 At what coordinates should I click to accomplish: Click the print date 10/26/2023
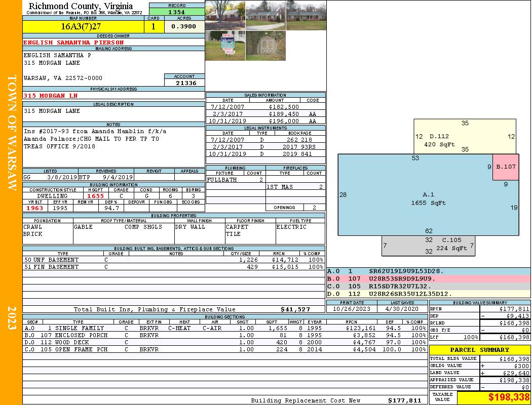pyautogui.click(x=352, y=309)
